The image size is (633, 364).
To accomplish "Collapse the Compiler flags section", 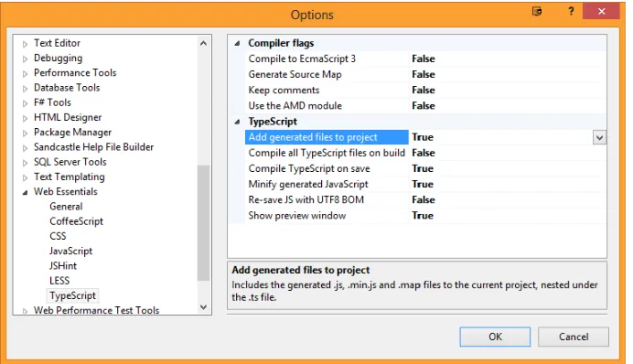I will pos(238,43).
